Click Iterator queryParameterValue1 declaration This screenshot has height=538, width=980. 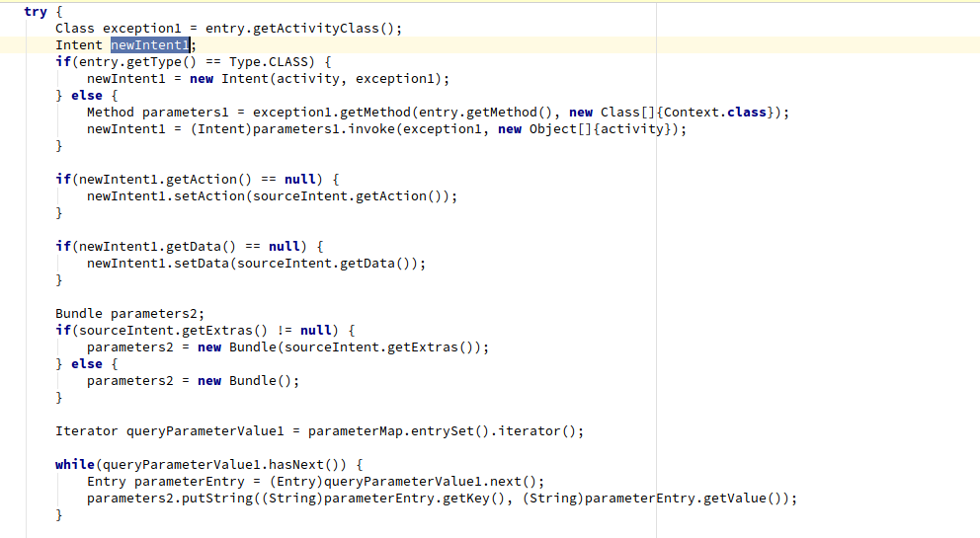coord(169,431)
